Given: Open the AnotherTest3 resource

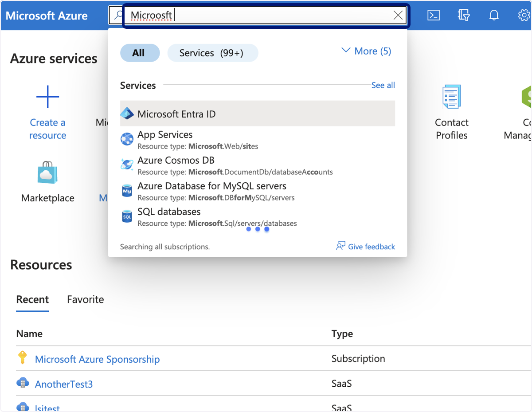Looking at the screenshot, I should [x=64, y=384].
